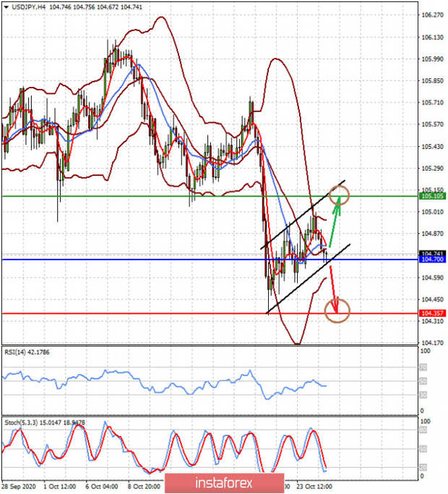Click the black 104.741 current price tag
The height and width of the screenshot is (494, 448).
pyautogui.click(x=432, y=253)
